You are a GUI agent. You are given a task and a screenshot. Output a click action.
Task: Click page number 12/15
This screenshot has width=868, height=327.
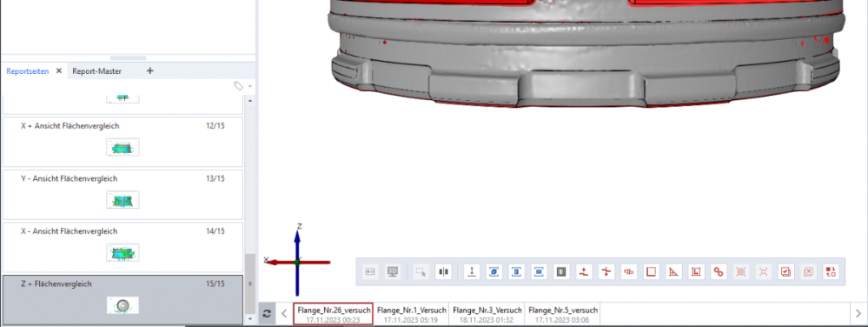coord(215,126)
